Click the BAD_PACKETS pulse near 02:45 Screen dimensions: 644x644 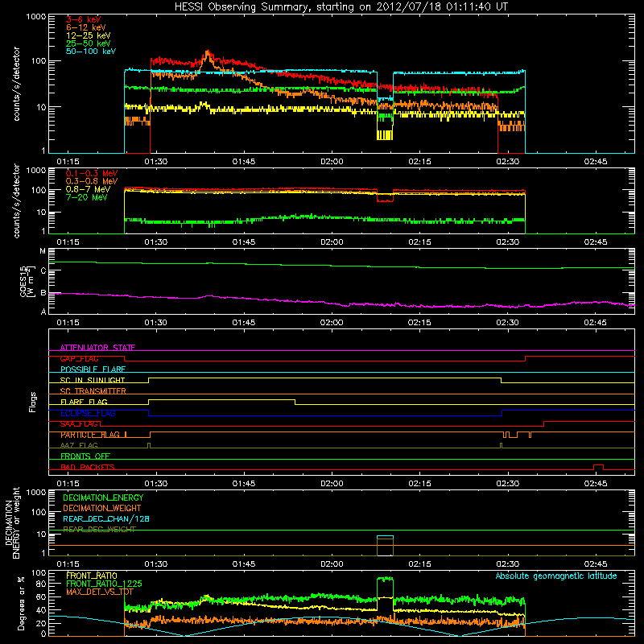[598, 467]
